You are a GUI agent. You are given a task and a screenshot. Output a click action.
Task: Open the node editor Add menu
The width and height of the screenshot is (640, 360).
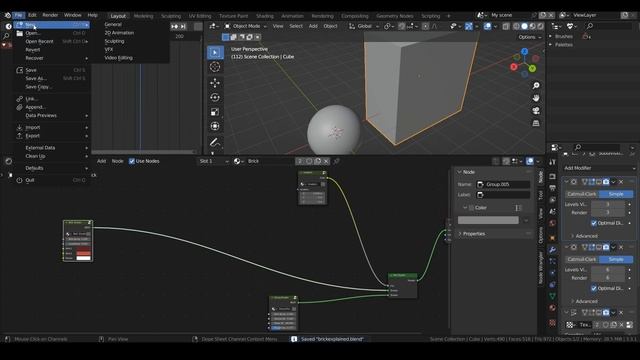[101, 161]
